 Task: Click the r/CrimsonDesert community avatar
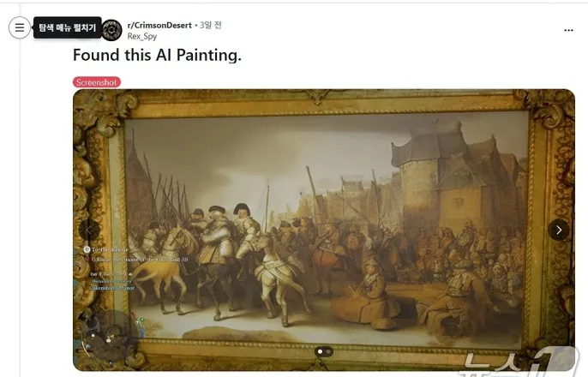[x=111, y=30]
